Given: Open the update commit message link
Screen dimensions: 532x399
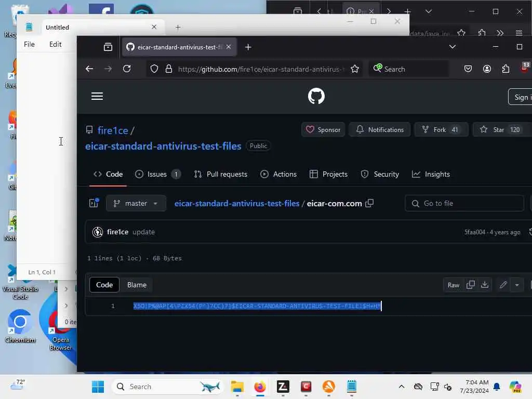Looking at the screenshot, I should pos(143,232).
